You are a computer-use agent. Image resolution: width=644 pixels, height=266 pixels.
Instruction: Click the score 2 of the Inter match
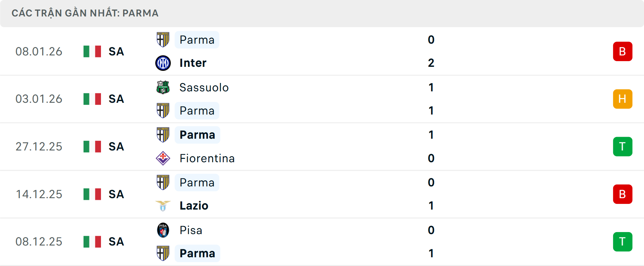coord(431,63)
